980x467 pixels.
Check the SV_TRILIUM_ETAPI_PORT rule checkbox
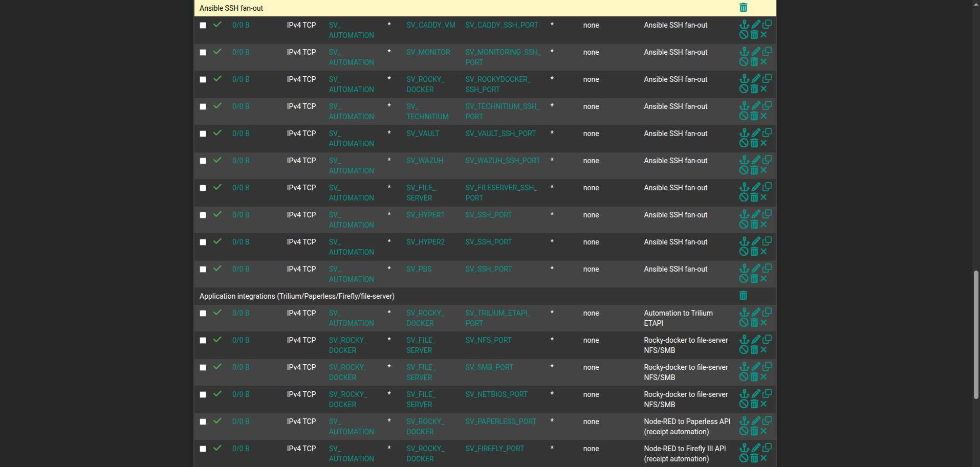(x=203, y=313)
